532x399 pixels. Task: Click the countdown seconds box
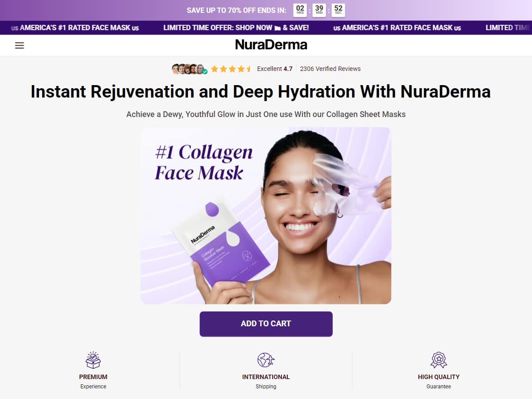[338, 10]
